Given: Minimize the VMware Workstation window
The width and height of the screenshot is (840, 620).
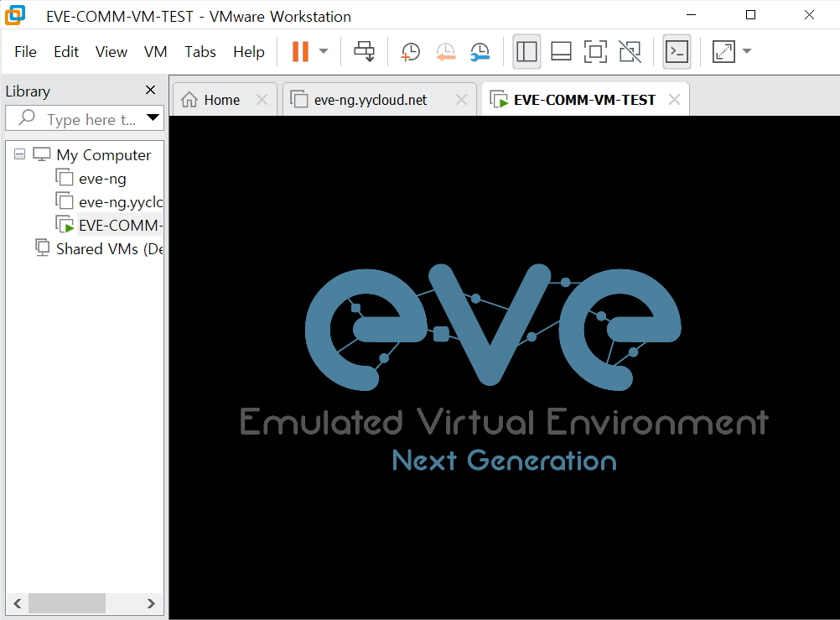Looking at the screenshot, I should pos(691,15).
